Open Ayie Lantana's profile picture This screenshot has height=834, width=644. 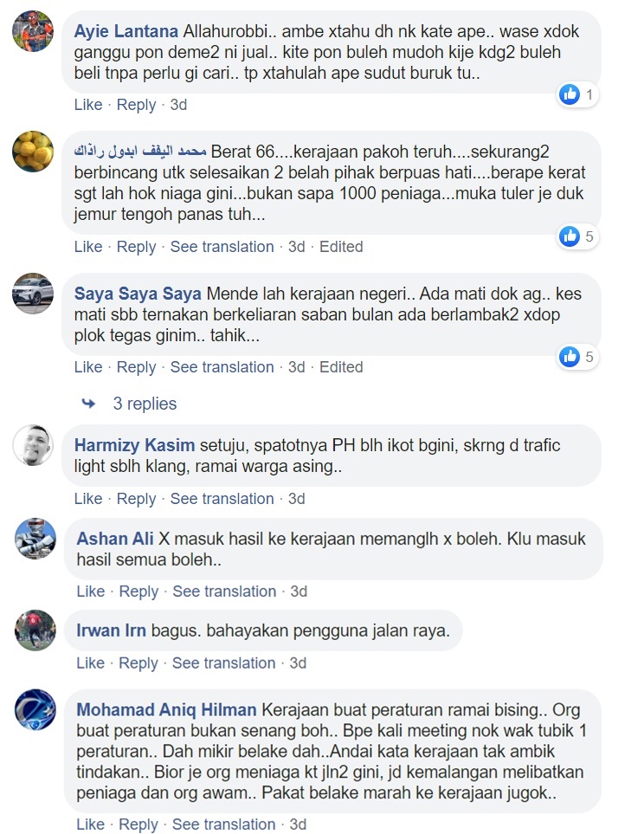(x=33, y=31)
